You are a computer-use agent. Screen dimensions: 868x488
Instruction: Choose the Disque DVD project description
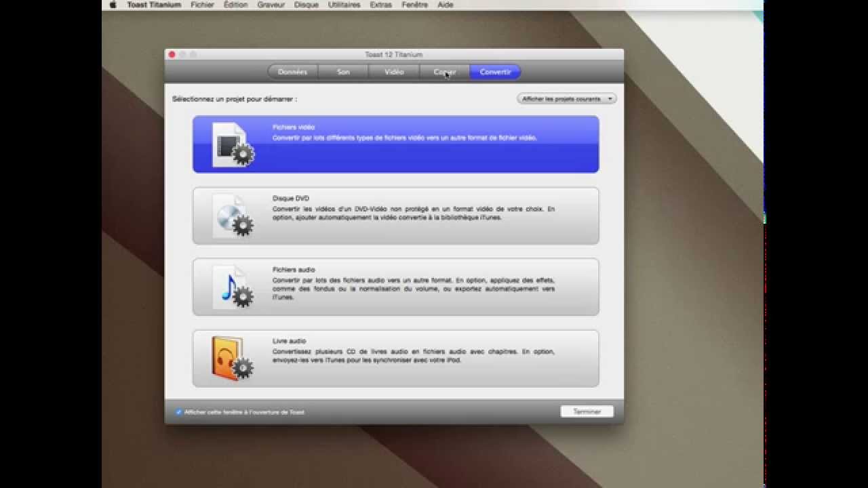414,213
